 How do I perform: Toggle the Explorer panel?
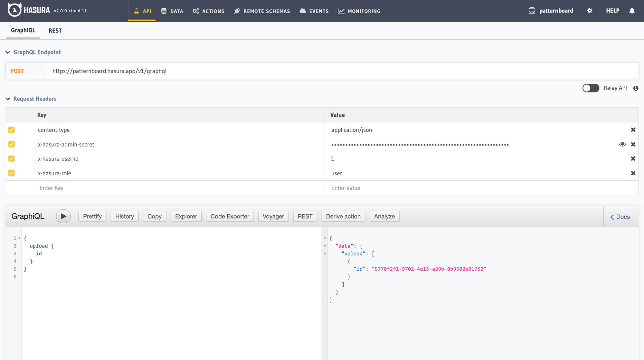[186, 216]
